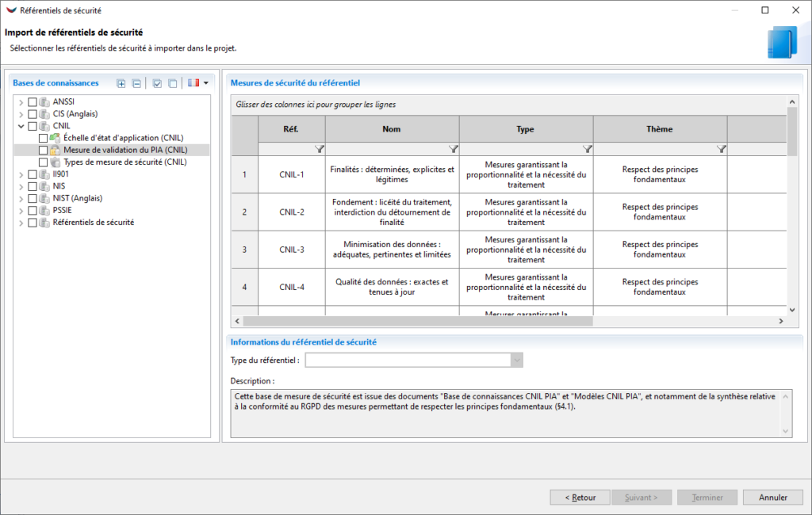The width and height of the screenshot is (812, 515).
Task: Click the filter icon in the Nom column
Action: [x=453, y=149]
